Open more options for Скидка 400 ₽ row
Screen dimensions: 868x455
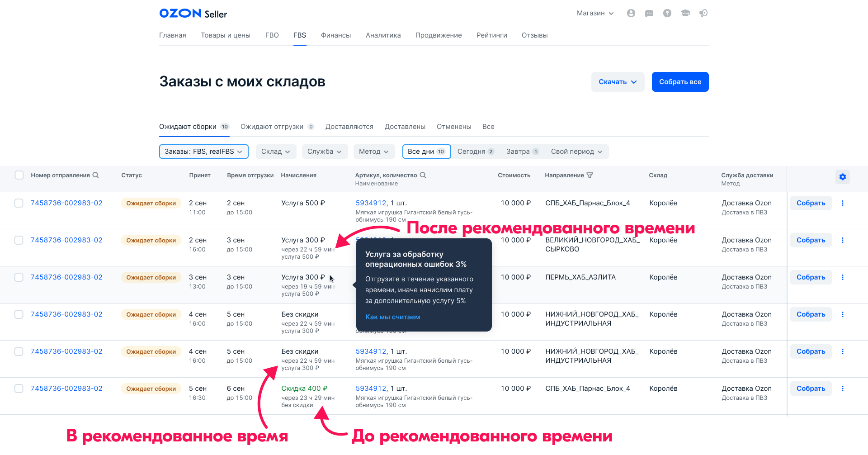point(843,389)
